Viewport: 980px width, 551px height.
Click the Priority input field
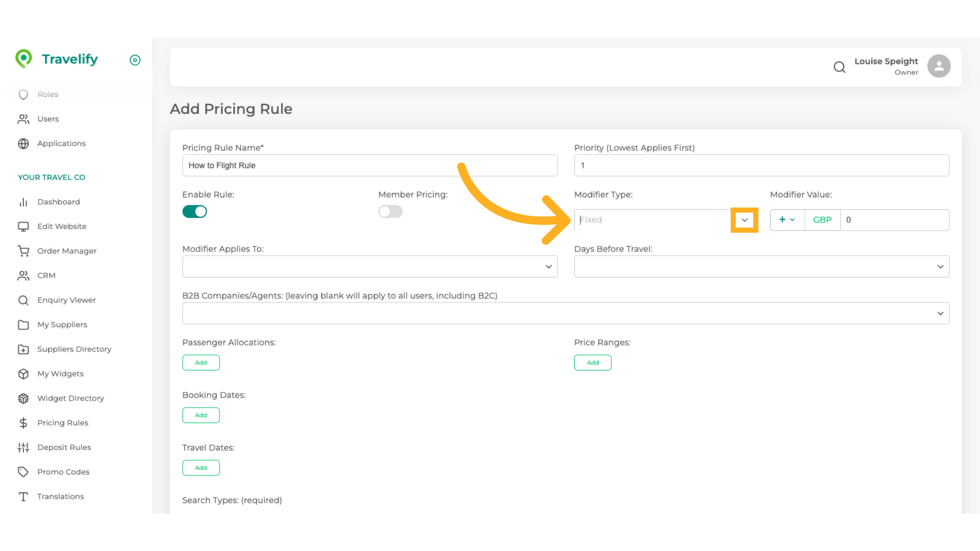761,165
